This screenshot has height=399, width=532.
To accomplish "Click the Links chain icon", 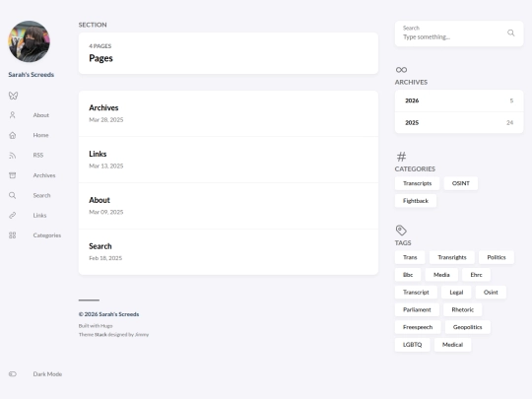I will point(13,215).
